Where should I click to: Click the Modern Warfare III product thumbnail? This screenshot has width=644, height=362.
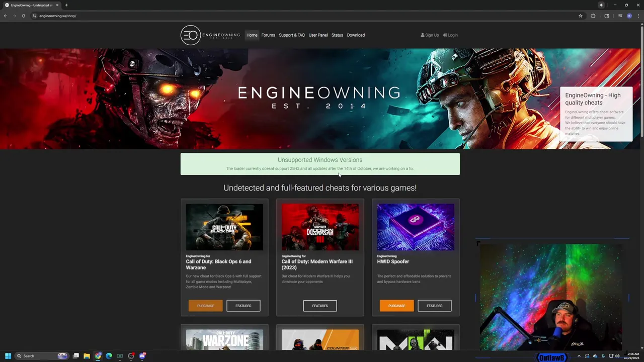320,227
